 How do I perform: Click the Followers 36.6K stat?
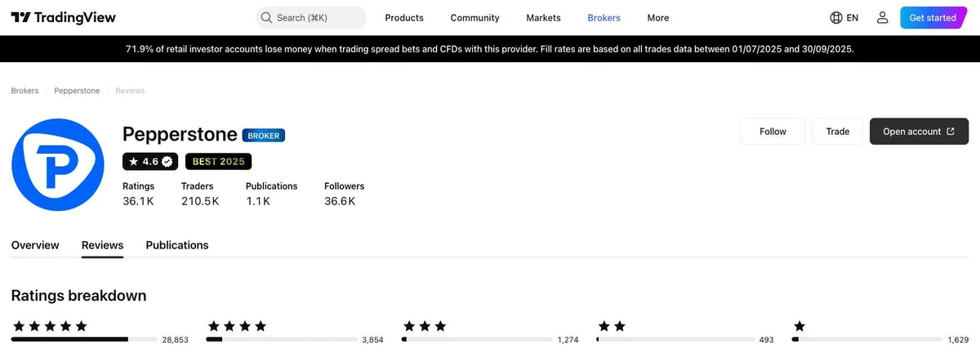(344, 194)
